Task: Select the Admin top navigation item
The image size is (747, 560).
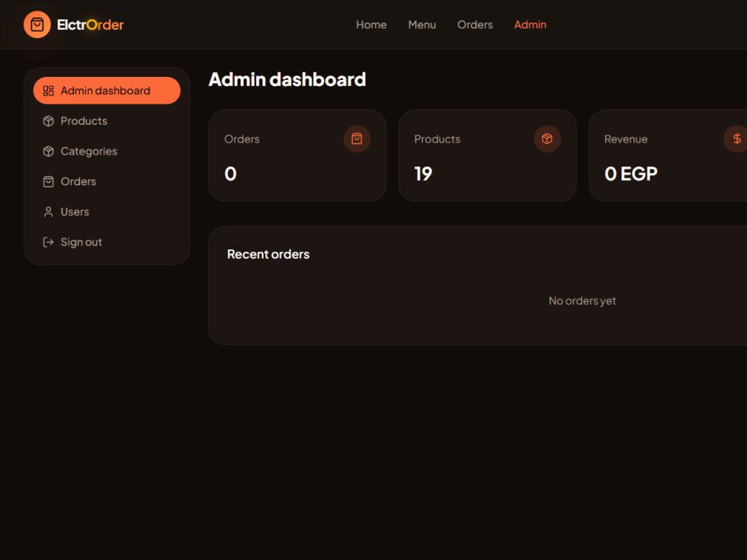Action: coord(530,25)
